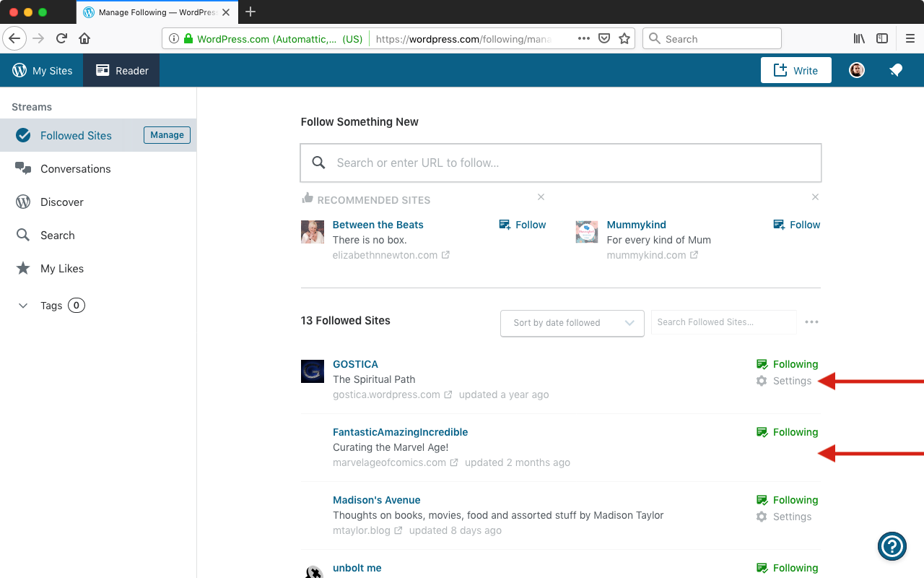Open the notifications bell
The height and width of the screenshot is (578, 924).
896,70
